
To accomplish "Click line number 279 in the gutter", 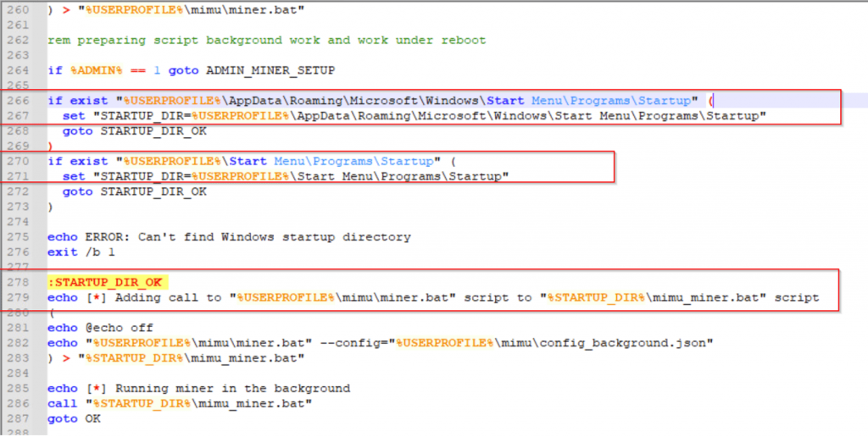I will [17, 297].
